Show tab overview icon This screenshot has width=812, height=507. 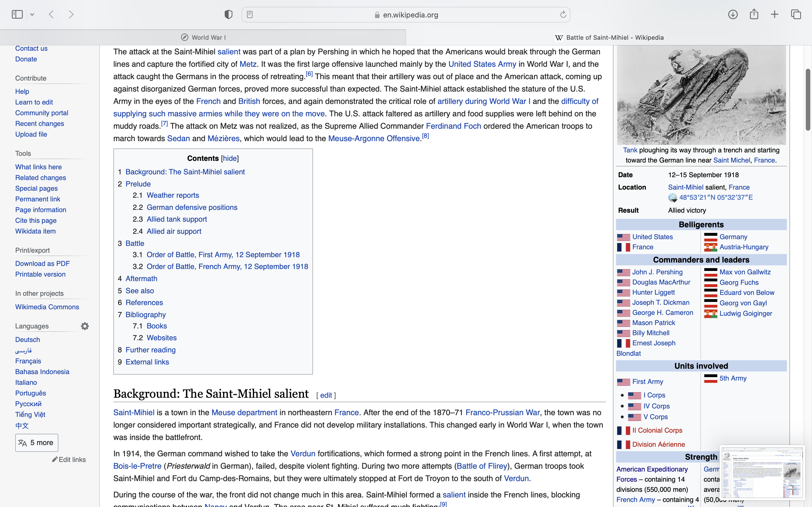coord(796,14)
